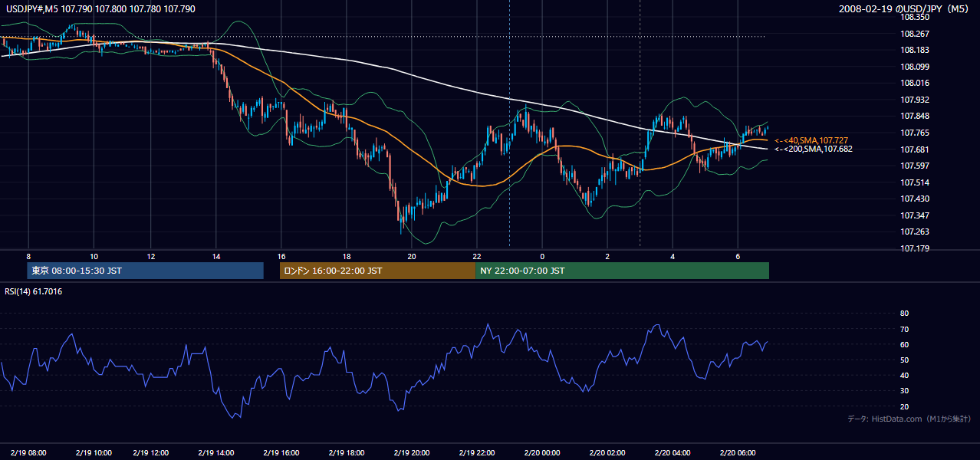Image resolution: width=980 pixels, height=460 pixels.
Task: Click the 2/19 18:00 date label
Action: 347,452
